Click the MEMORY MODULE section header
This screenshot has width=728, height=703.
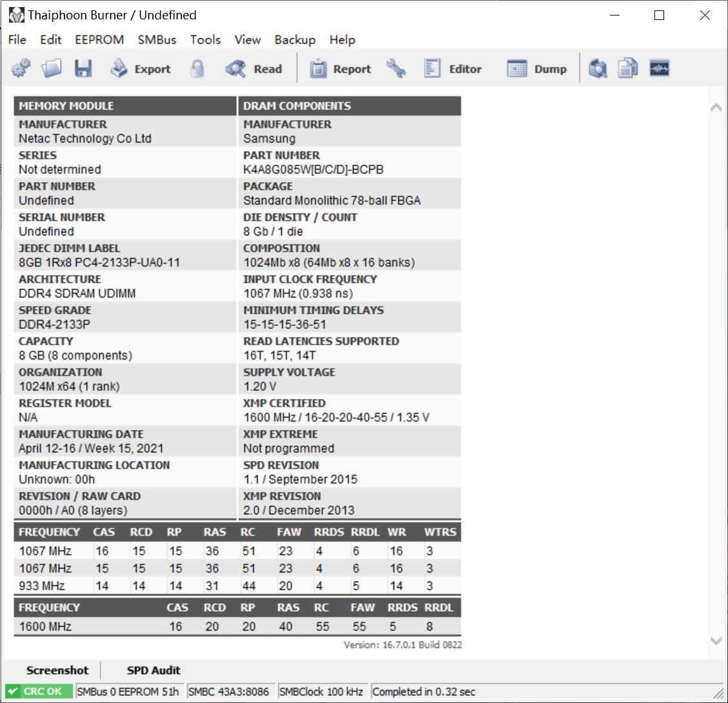(125, 106)
